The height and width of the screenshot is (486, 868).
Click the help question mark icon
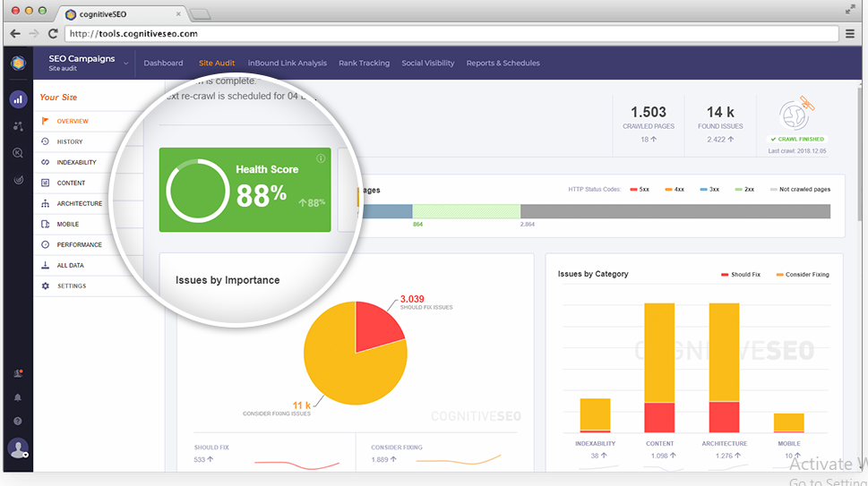pyautogui.click(x=18, y=422)
